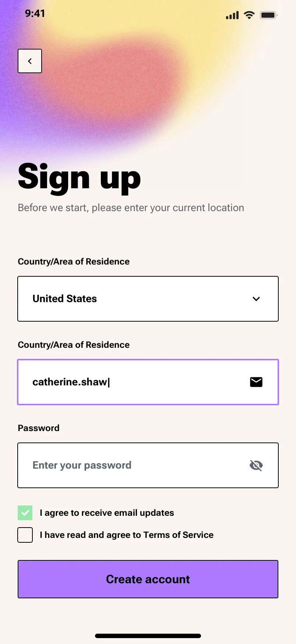The width and height of the screenshot is (296, 644).
Task: Expand the Country/Area of Residence combo box
Action: (148, 299)
